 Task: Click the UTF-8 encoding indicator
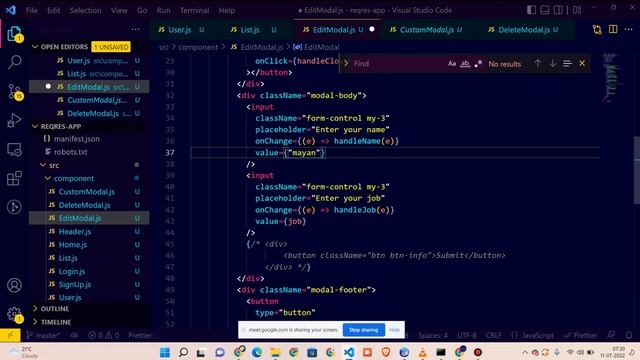point(467,336)
